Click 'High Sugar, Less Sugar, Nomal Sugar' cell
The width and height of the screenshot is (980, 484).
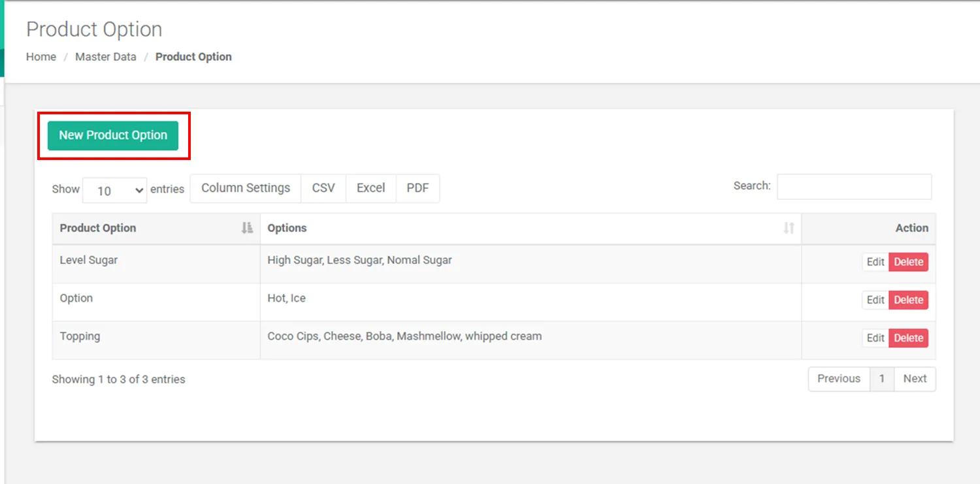531,264
